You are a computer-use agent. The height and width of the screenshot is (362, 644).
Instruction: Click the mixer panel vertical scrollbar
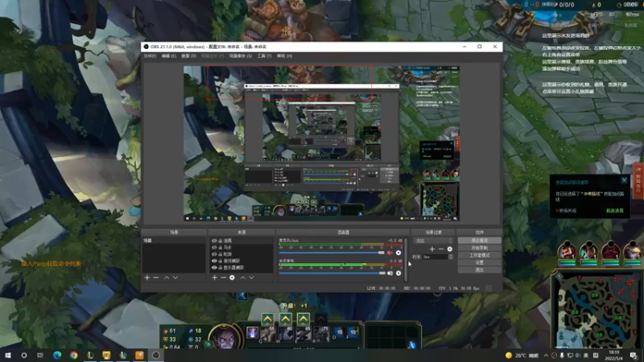(x=406, y=260)
